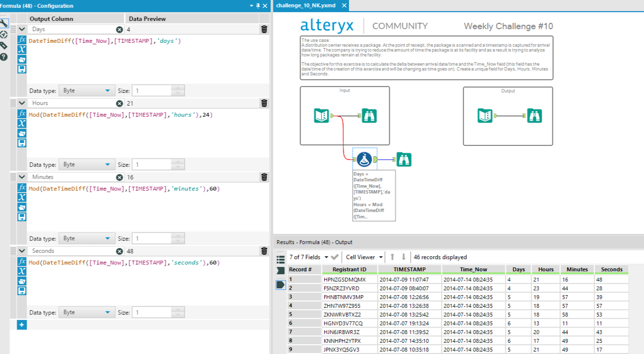The width and height of the screenshot is (644, 354).
Task: Click the Output Data tool in the Output container
Action: coord(485,115)
